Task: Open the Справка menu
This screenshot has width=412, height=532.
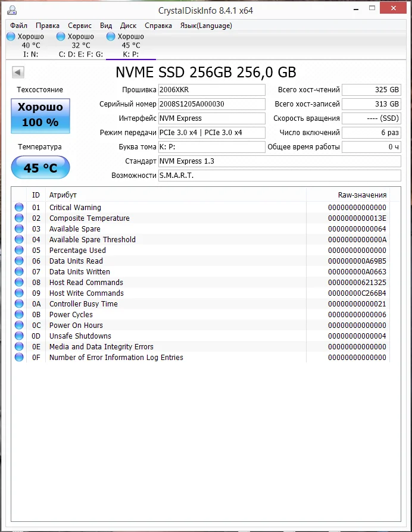Action: [158, 26]
